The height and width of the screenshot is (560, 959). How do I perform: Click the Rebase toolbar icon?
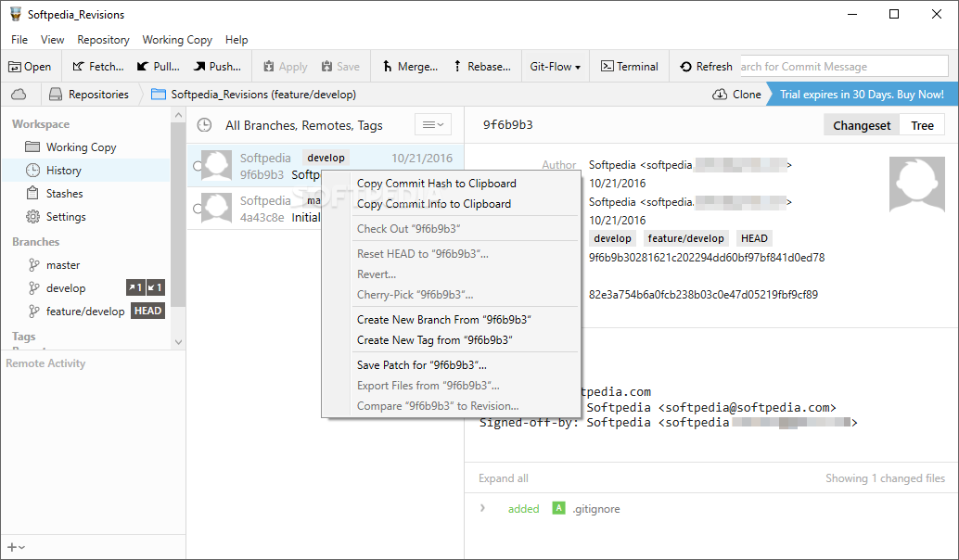click(x=457, y=67)
